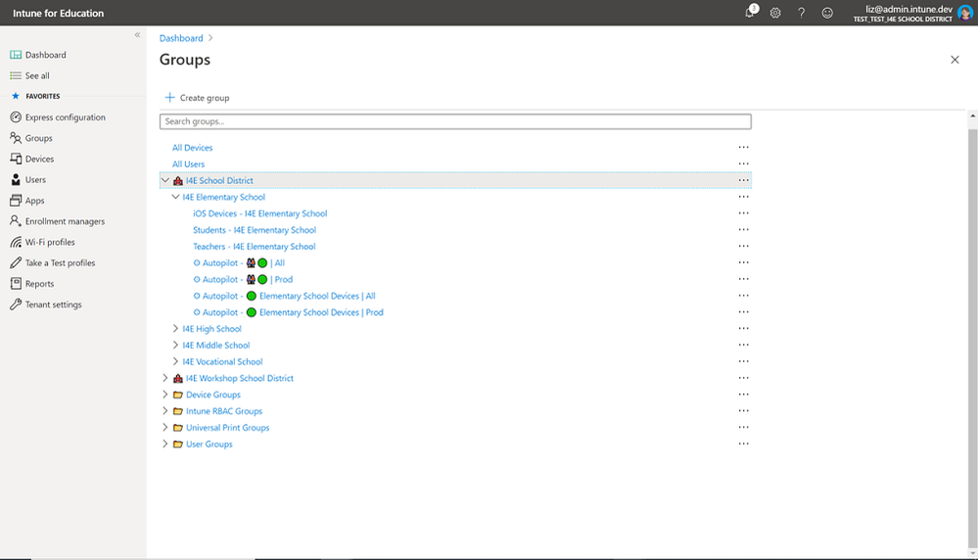The image size is (978, 560).
Task: Click the Create group plus icon
Action: [169, 97]
